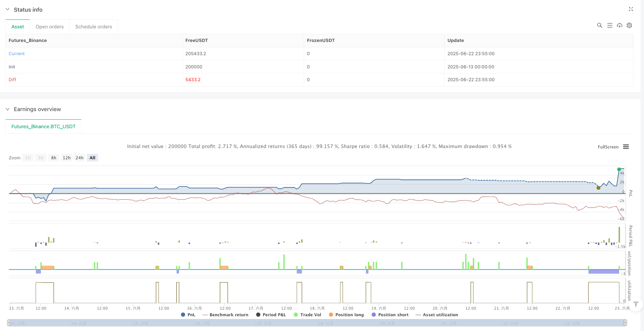Image resolution: width=644 pixels, height=331 pixels.
Task: Open the settings gear icon
Action: [x=629, y=25]
